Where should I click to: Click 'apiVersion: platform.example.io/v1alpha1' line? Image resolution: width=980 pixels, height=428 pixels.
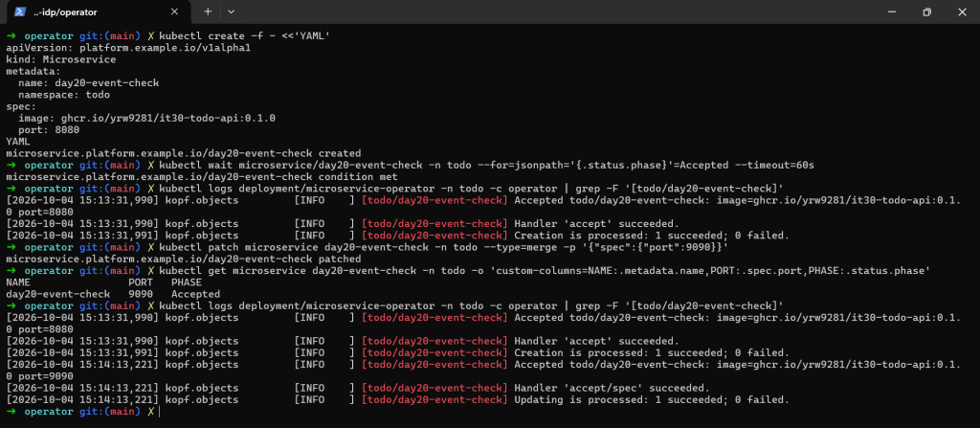click(x=128, y=48)
